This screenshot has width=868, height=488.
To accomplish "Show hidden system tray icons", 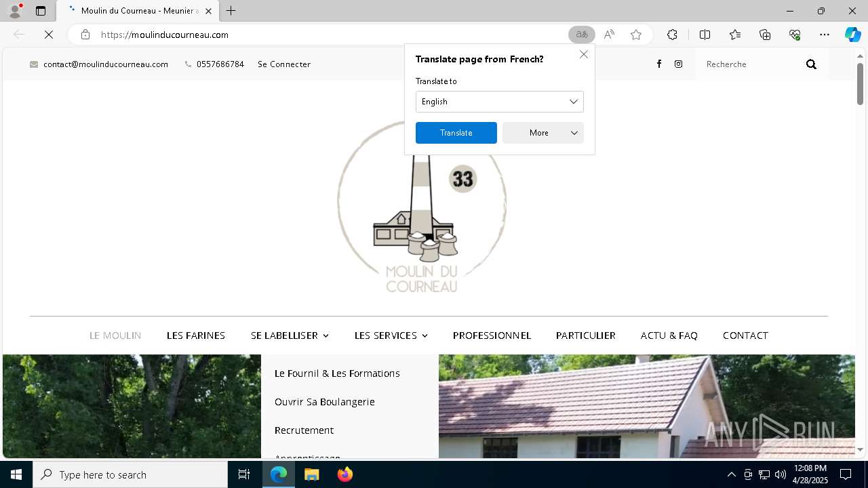I will (731, 474).
